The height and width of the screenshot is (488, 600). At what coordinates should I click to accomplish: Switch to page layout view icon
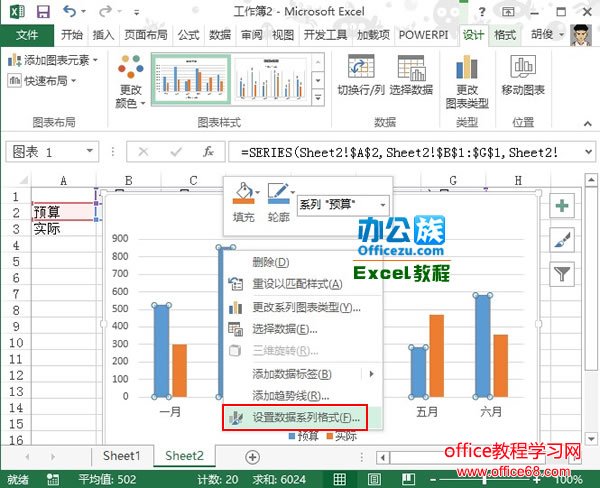point(374,479)
